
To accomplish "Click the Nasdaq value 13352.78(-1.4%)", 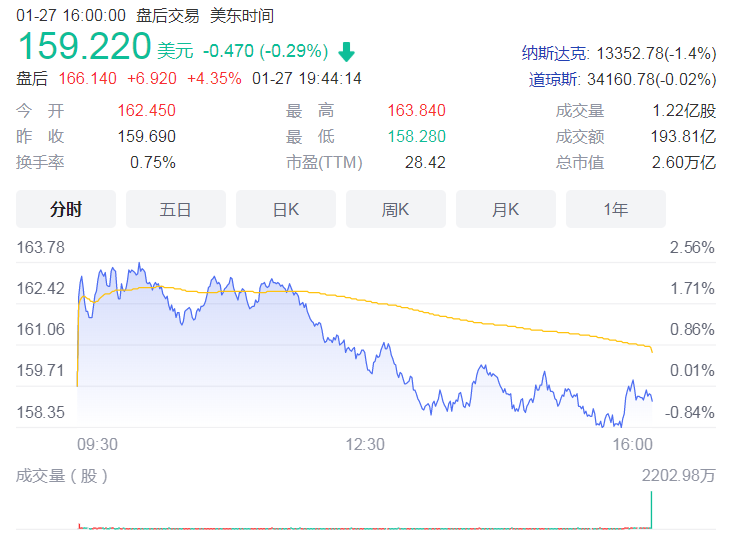I will [x=656, y=53].
